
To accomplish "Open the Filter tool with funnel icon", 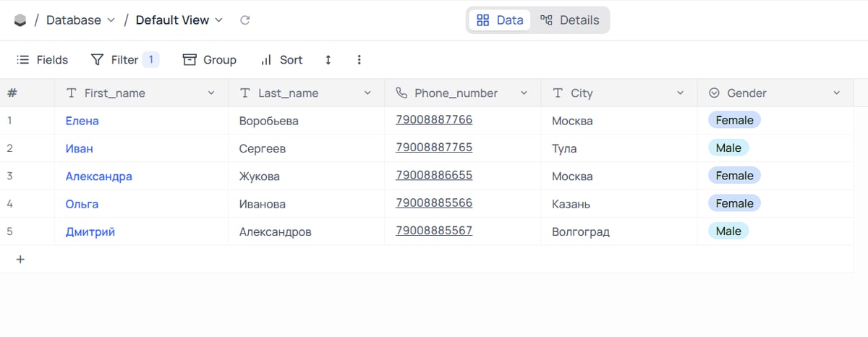I will point(124,60).
